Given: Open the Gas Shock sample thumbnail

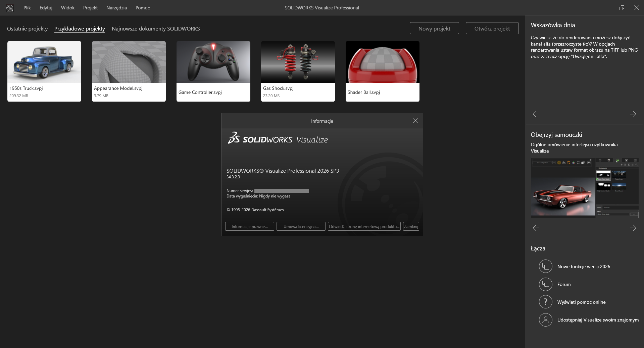Looking at the screenshot, I should point(298,62).
